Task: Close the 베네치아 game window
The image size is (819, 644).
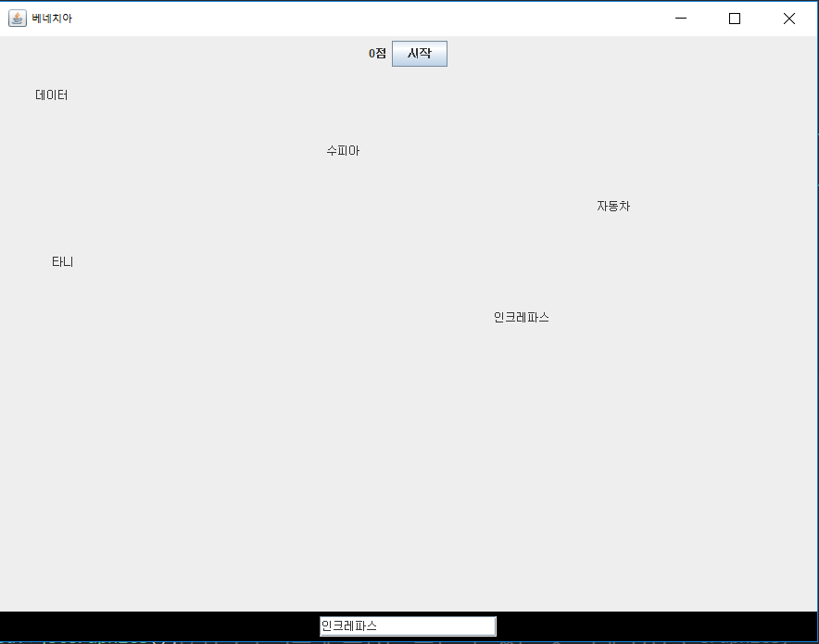Action: tap(788, 19)
